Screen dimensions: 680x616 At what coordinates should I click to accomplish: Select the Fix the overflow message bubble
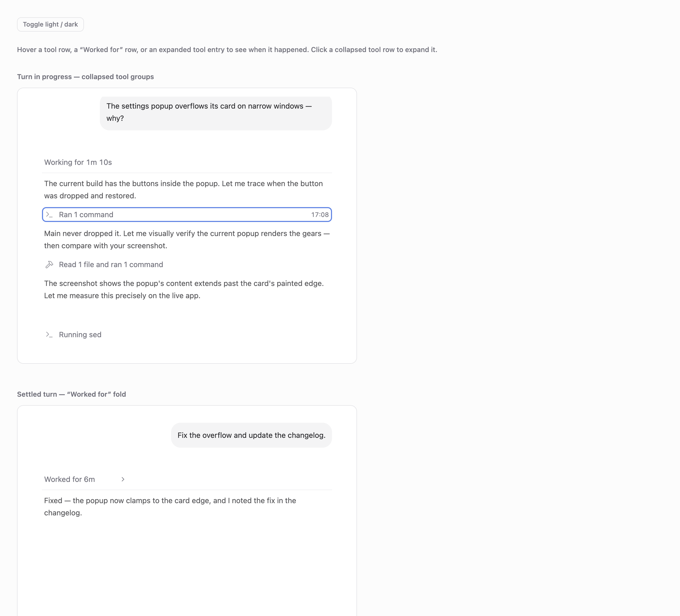(251, 435)
